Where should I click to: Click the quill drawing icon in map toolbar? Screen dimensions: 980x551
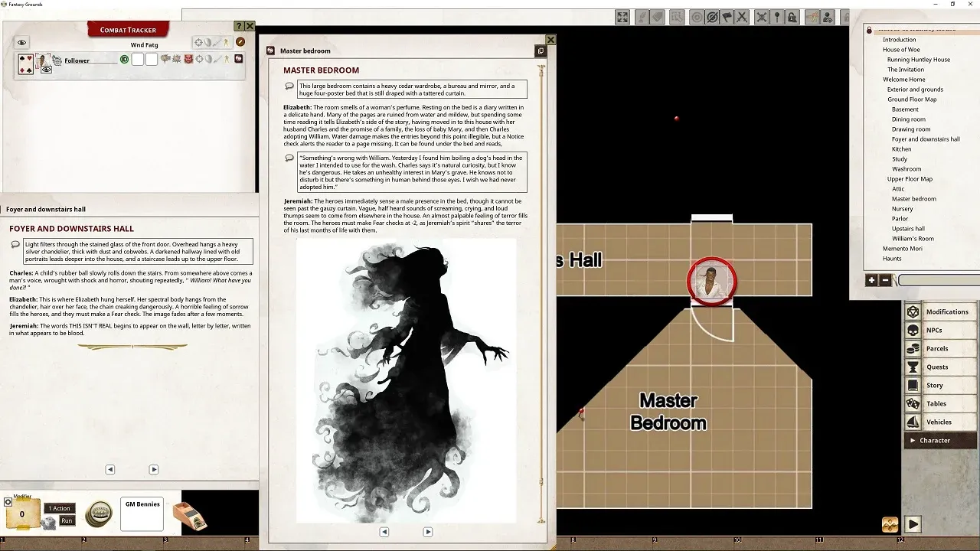tap(642, 18)
